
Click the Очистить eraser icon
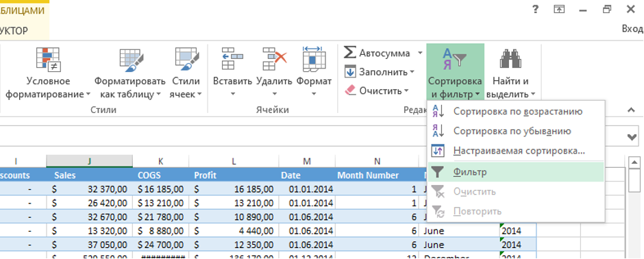coord(350,90)
